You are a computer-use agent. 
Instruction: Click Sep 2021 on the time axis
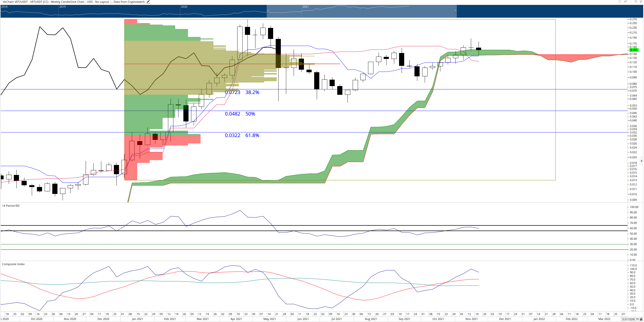click(x=404, y=319)
